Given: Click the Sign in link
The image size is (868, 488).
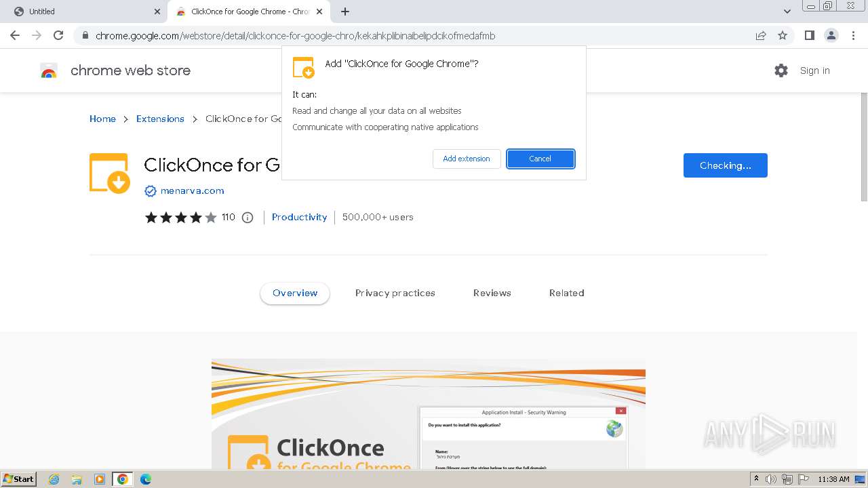Looking at the screenshot, I should click(x=814, y=70).
